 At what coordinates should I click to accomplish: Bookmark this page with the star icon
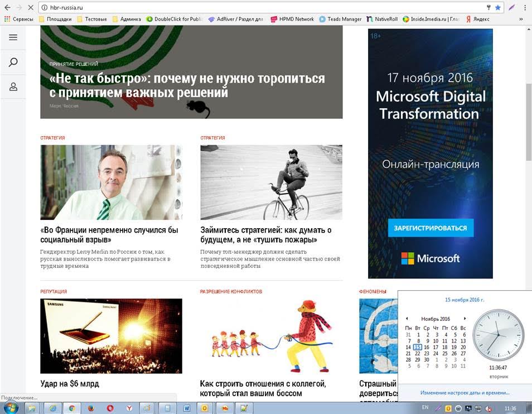click(x=498, y=7)
